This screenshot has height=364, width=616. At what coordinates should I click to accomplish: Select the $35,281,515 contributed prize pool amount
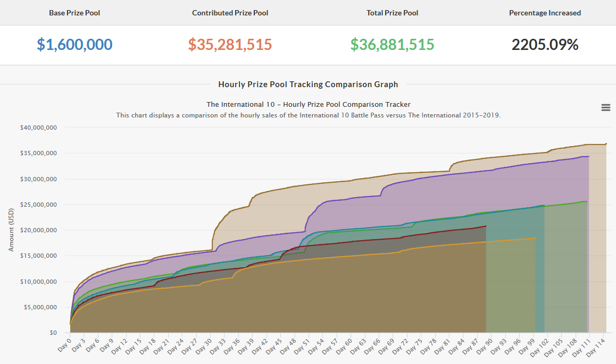(230, 45)
